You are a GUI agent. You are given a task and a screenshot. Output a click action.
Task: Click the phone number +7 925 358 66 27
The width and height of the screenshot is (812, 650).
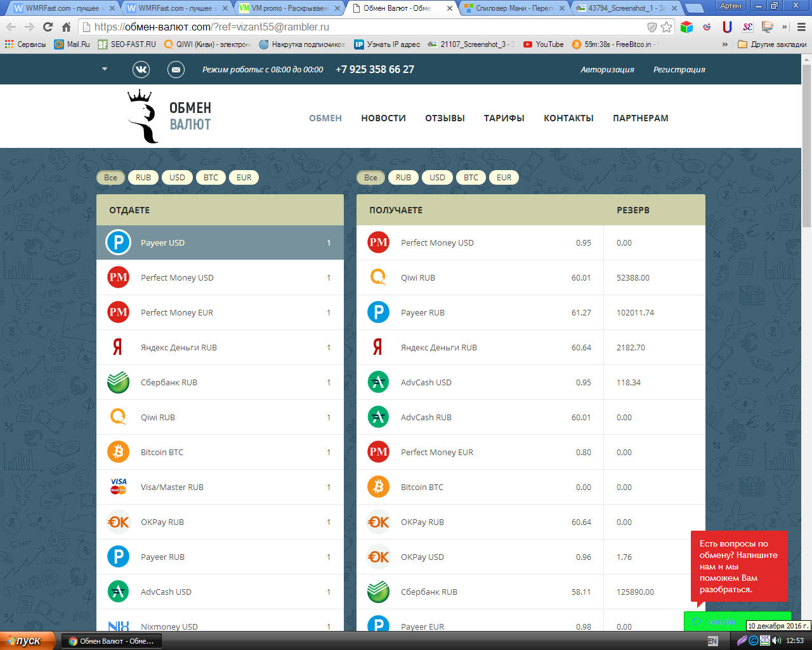pos(375,69)
